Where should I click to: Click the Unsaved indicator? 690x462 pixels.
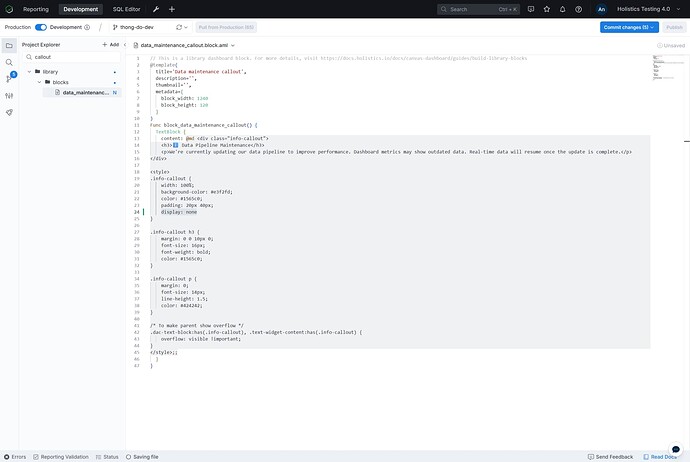671,45
